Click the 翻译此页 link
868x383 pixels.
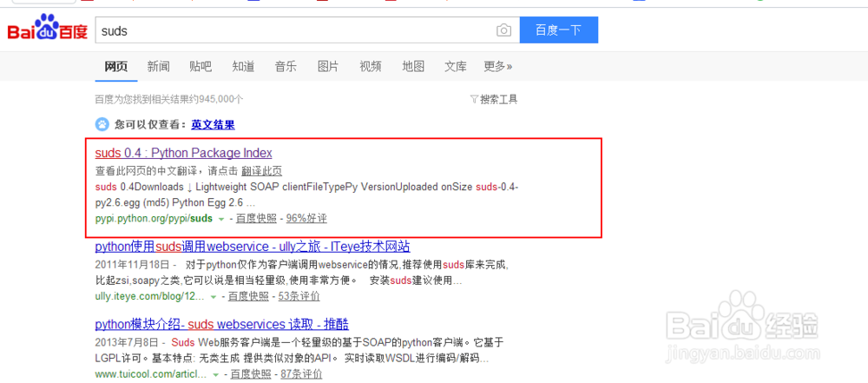coord(262,171)
